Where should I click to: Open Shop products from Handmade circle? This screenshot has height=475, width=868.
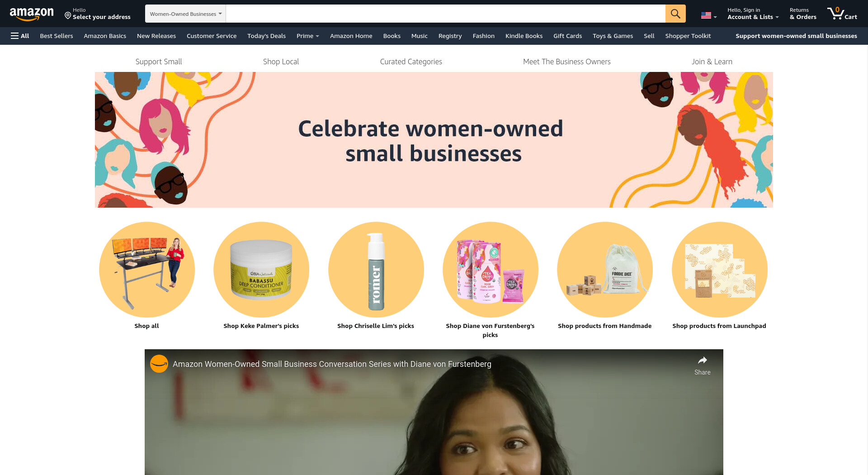point(605,270)
